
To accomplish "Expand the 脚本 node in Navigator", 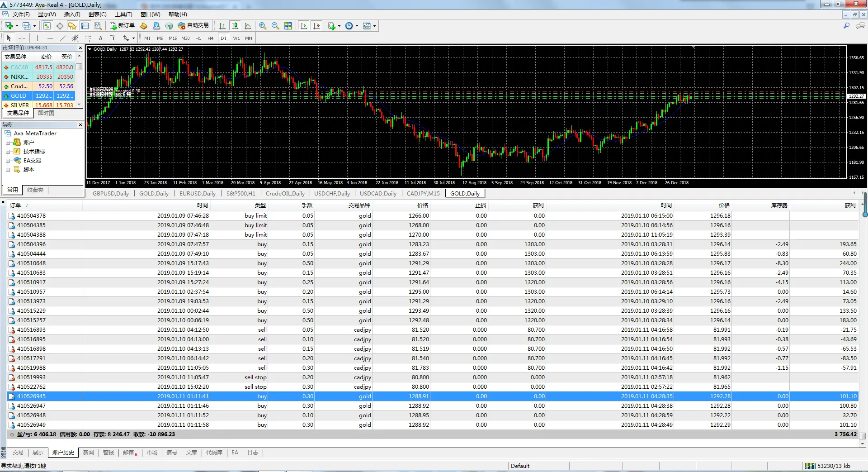I will tap(8, 170).
